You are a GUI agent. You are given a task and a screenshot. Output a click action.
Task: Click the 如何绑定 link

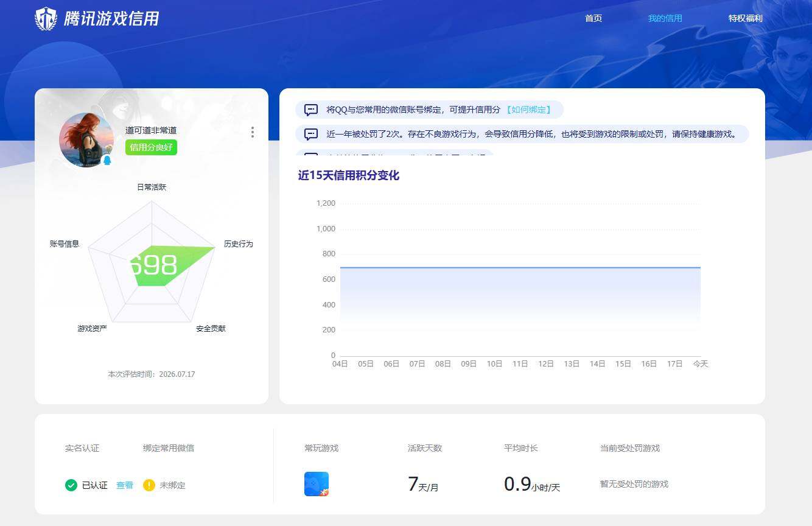[x=528, y=110]
